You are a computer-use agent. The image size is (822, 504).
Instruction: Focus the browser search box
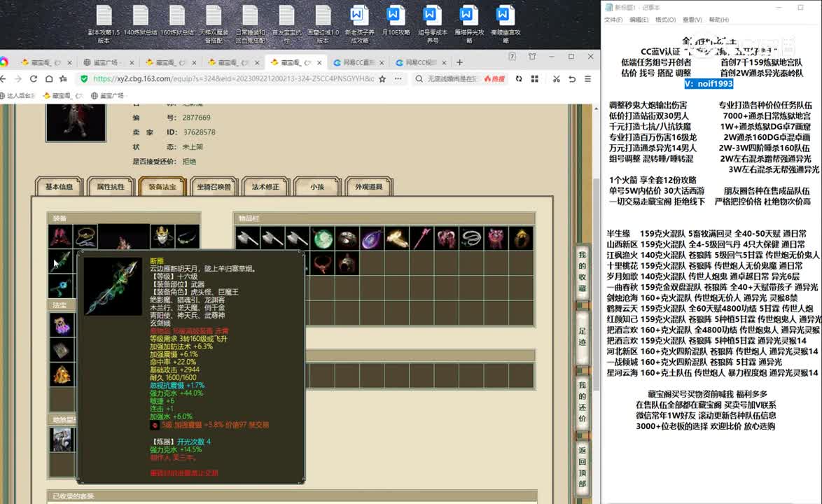click(x=451, y=78)
